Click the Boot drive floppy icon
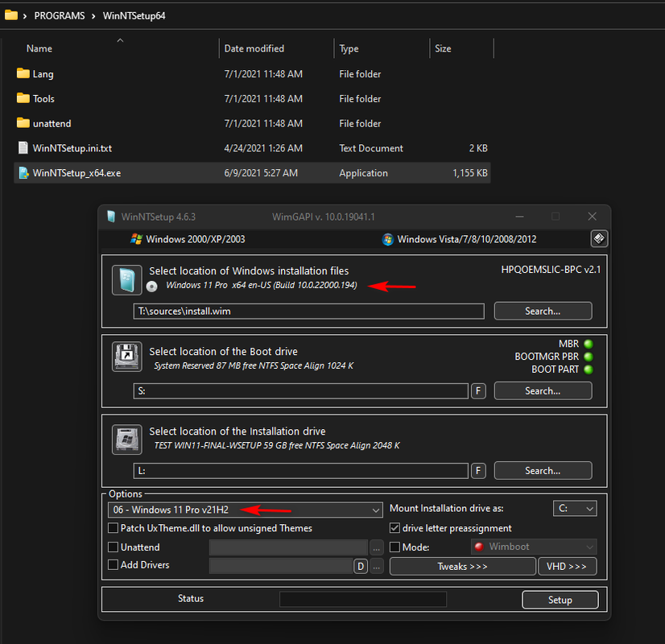The width and height of the screenshot is (665, 644). coord(127,357)
